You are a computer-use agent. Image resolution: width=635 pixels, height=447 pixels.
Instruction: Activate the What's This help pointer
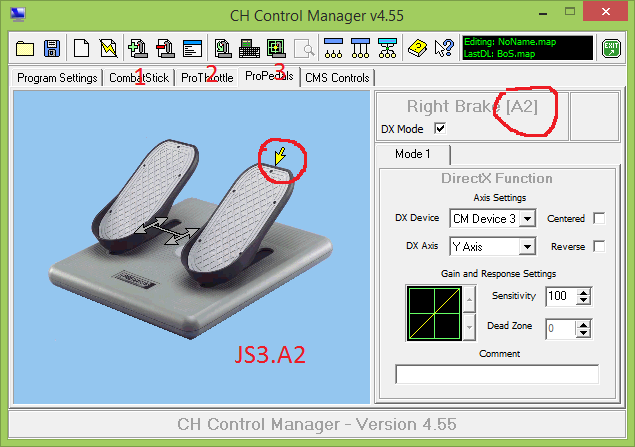tap(444, 49)
